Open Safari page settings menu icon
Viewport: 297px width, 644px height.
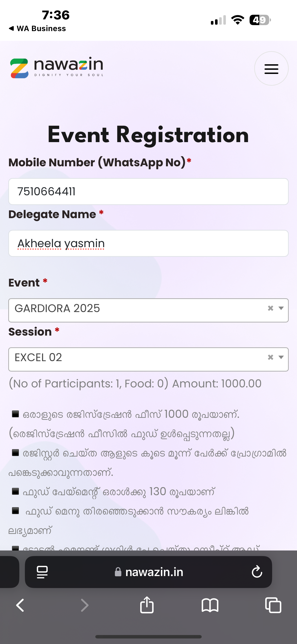tap(42, 572)
